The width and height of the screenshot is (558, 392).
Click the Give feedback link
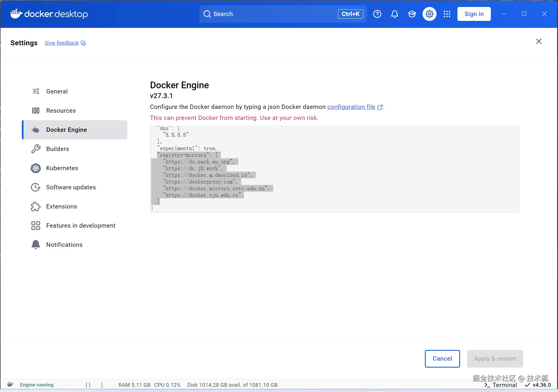tap(62, 43)
